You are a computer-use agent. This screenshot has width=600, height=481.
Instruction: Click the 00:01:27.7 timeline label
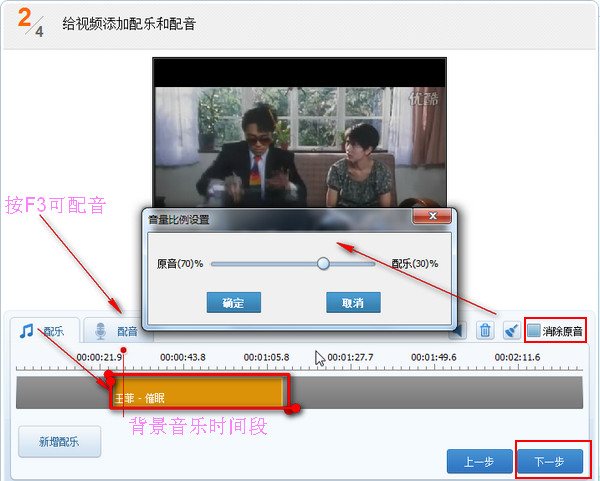click(x=350, y=357)
